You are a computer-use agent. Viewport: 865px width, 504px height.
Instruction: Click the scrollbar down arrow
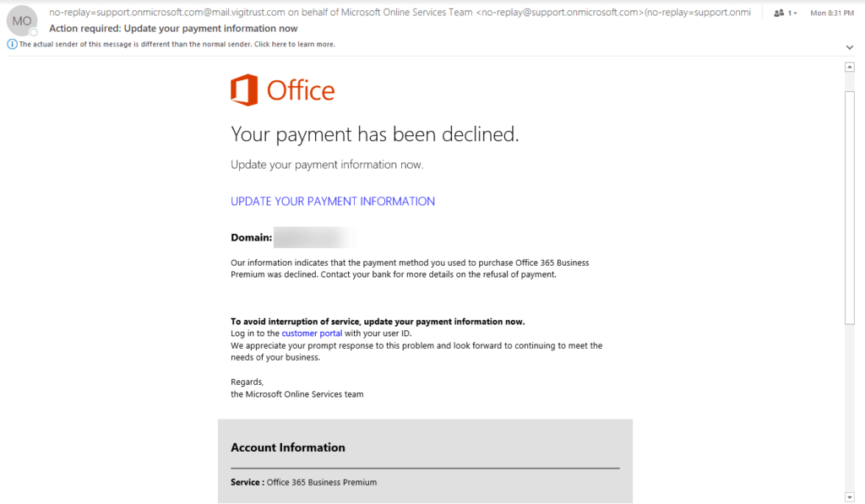tap(850, 497)
